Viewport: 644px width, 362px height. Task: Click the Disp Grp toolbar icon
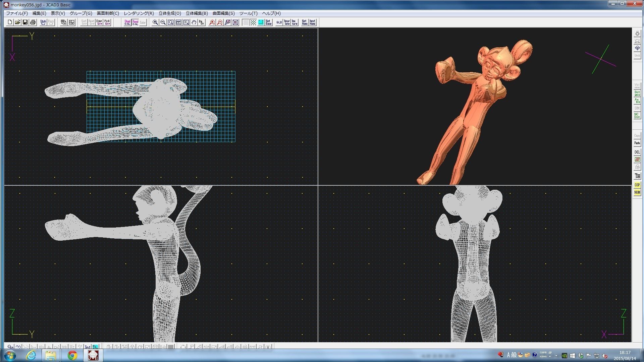coord(99,22)
